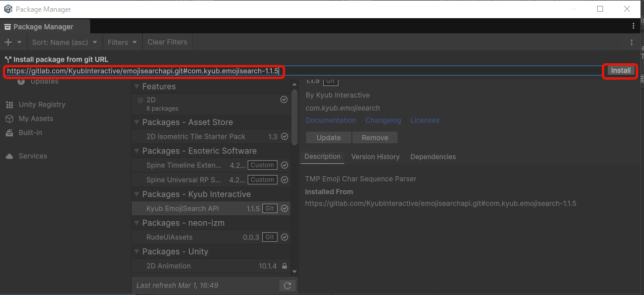This screenshot has width=644, height=295.
Task: Collapse Packages - Esoteric Software group
Action: (137, 151)
